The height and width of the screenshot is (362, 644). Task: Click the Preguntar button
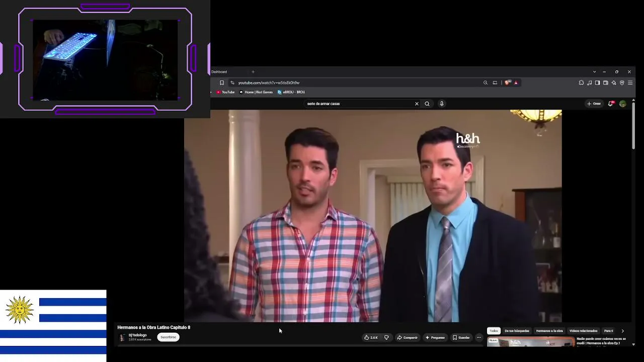(x=435, y=337)
